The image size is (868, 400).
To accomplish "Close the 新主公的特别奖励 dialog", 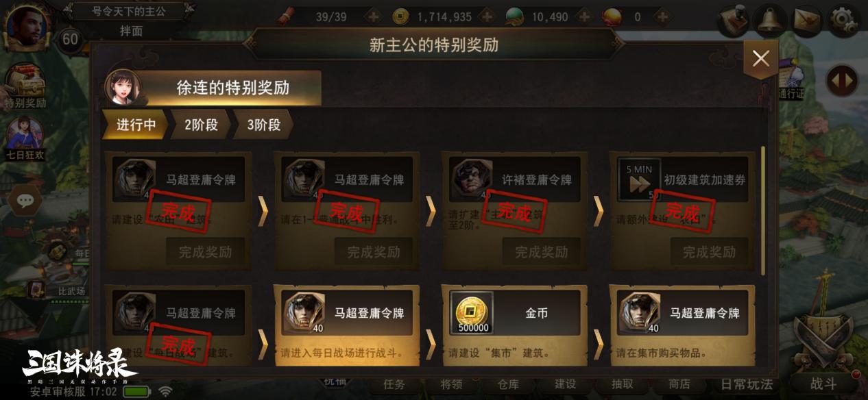I will pos(761,59).
